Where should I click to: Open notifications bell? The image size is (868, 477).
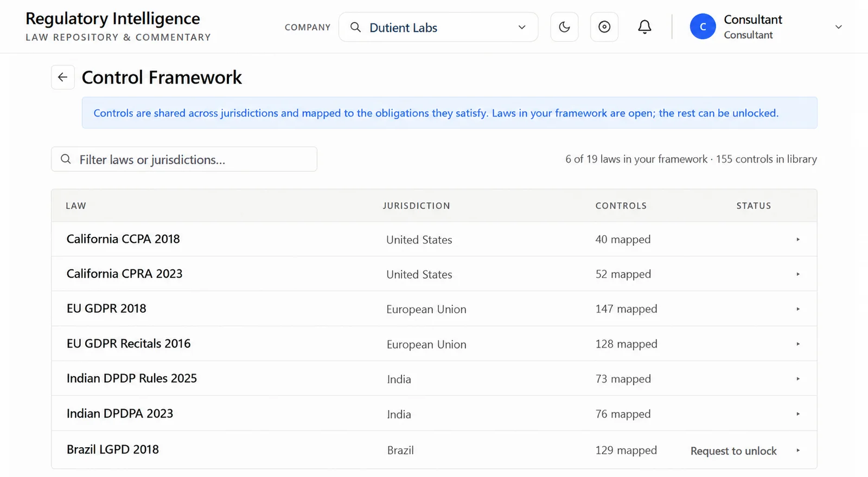[x=644, y=27]
